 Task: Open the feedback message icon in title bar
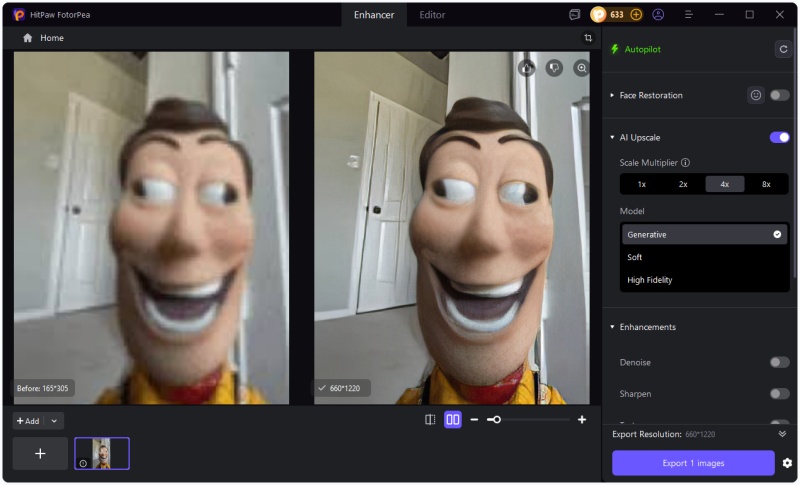coord(574,15)
